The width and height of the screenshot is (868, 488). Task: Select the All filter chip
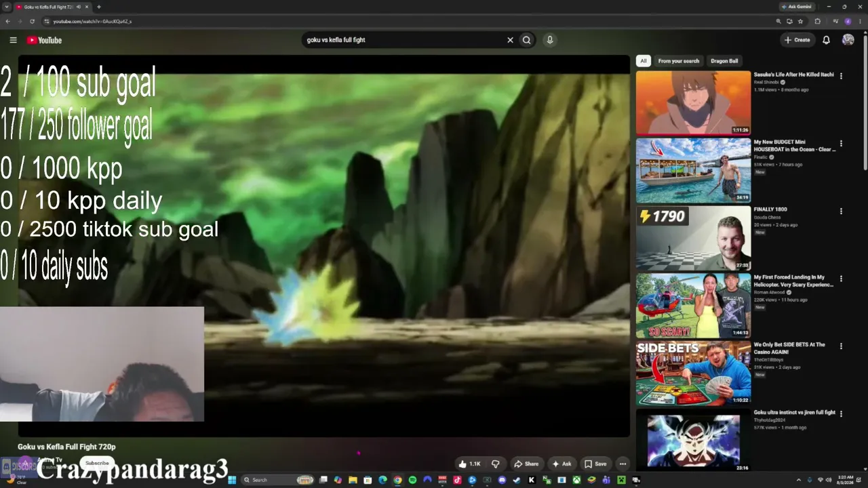pyautogui.click(x=644, y=61)
